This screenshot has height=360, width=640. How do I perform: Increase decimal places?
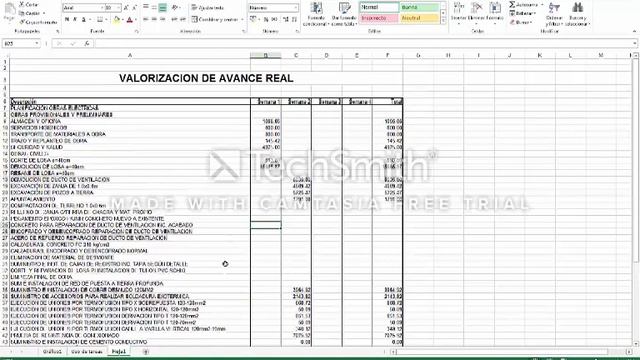[x=286, y=19]
